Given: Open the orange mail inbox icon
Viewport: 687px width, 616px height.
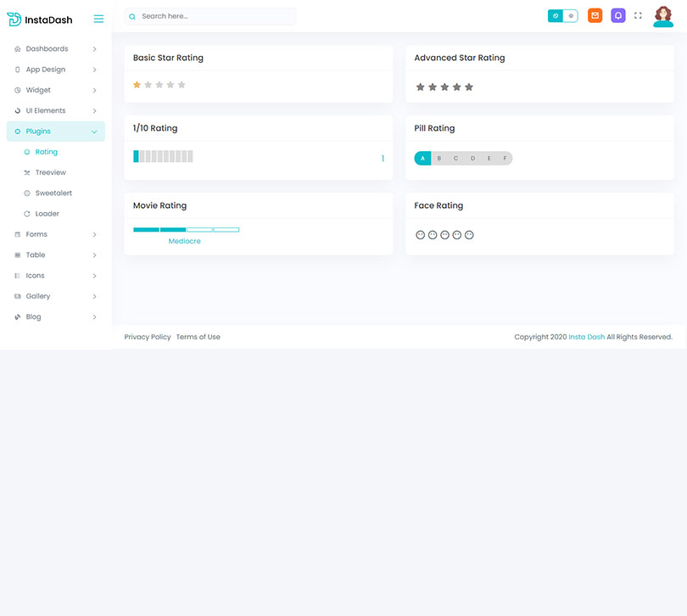Looking at the screenshot, I should pos(595,15).
